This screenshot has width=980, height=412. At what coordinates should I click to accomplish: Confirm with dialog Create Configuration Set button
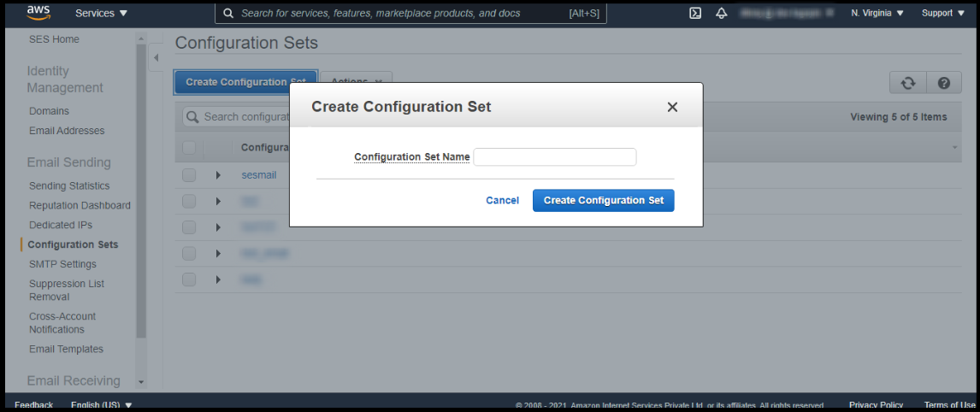coord(603,201)
